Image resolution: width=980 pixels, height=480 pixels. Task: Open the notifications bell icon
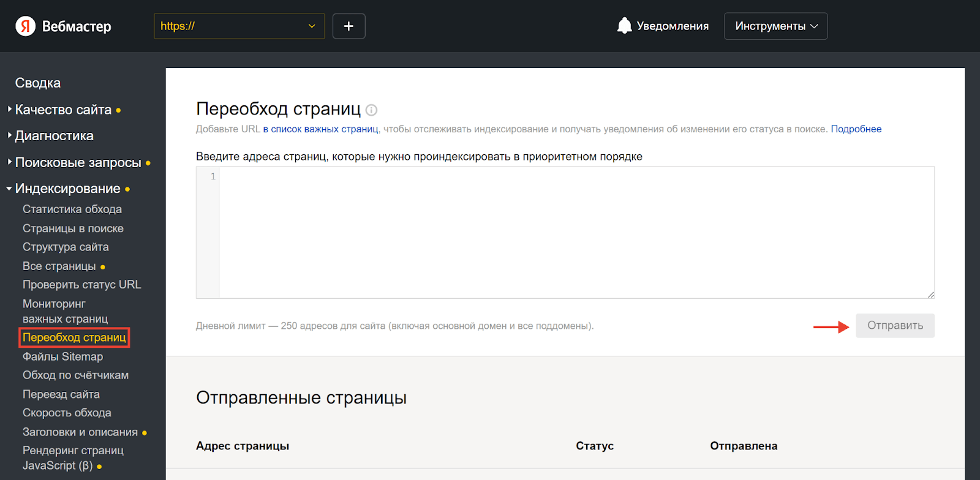click(624, 26)
